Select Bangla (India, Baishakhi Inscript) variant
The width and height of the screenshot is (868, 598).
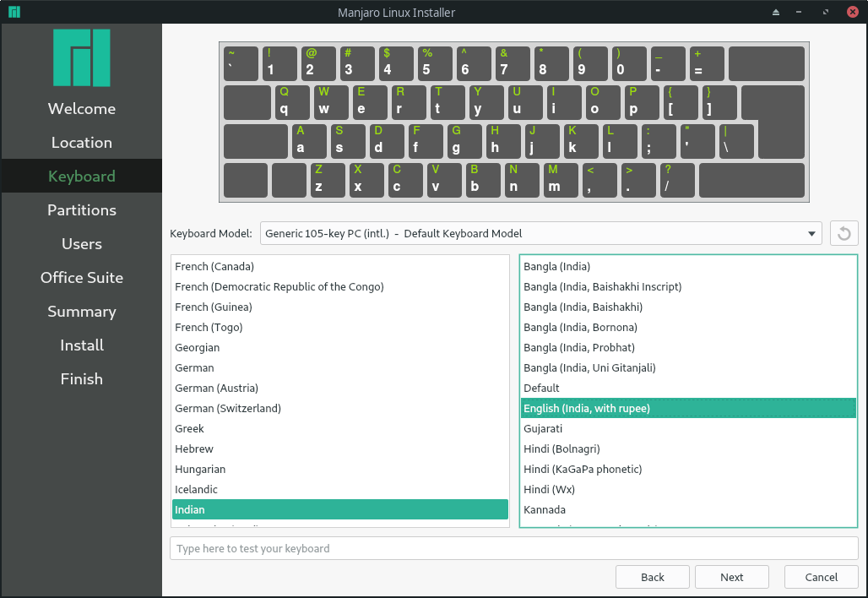688,287
